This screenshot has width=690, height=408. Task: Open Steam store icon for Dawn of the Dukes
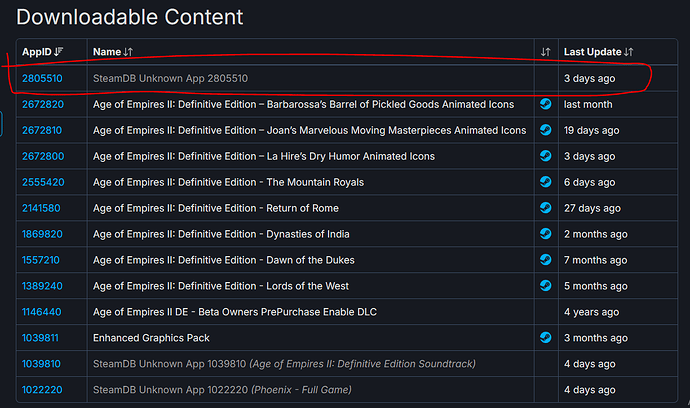click(546, 260)
